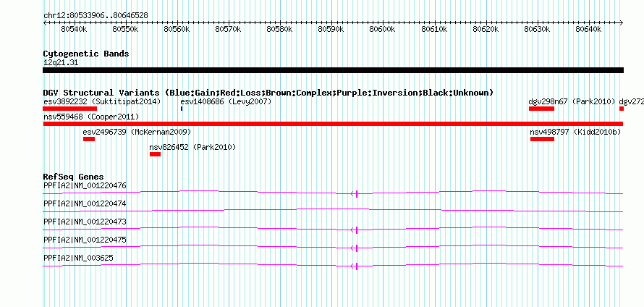The width and height of the screenshot is (644, 307).
Task: Click the Cytogenetic Bands track title
Action: 86,54
